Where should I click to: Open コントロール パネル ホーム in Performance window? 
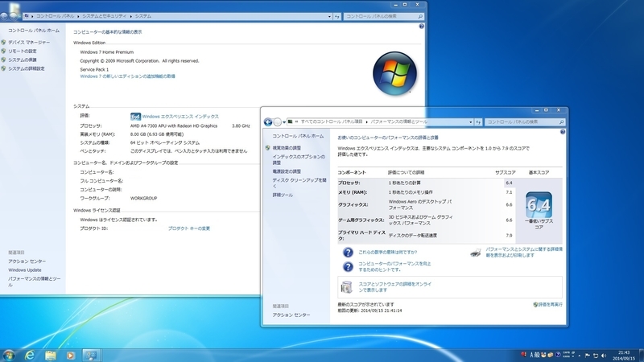click(298, 136)
